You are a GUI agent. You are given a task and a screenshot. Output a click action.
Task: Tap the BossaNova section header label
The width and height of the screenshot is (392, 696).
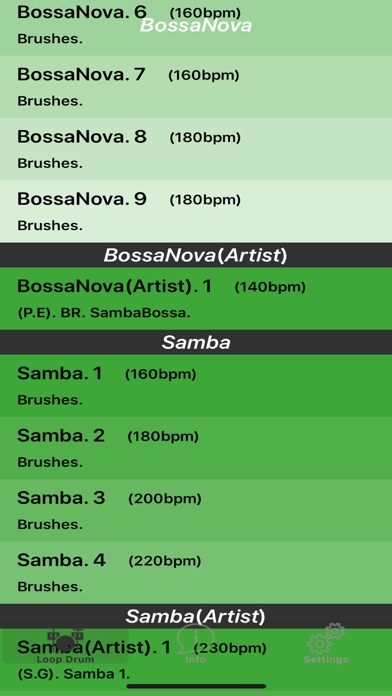click(196, 25)
